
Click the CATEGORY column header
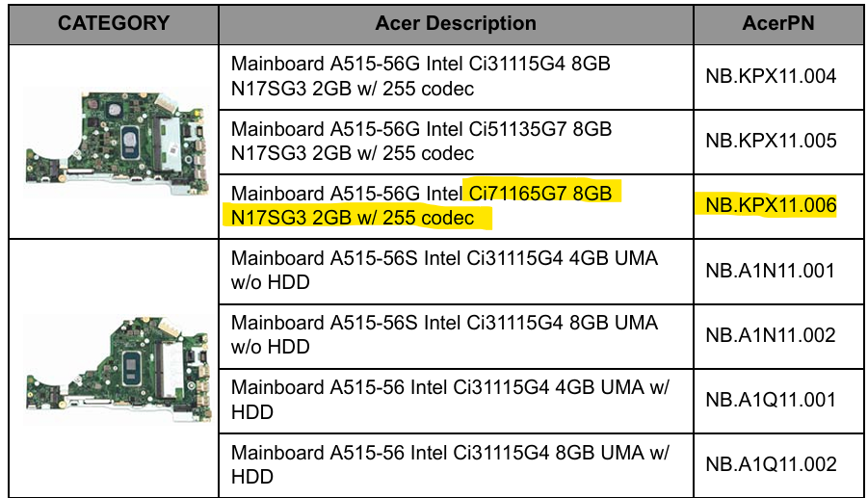(114, 24)
